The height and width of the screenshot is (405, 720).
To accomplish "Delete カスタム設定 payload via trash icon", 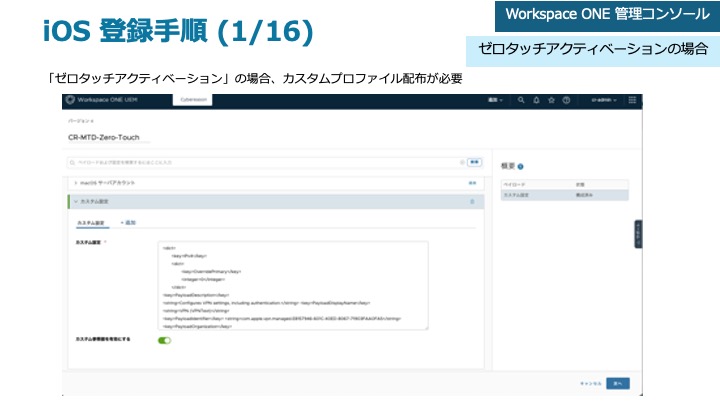I will [x=472, y=202].
